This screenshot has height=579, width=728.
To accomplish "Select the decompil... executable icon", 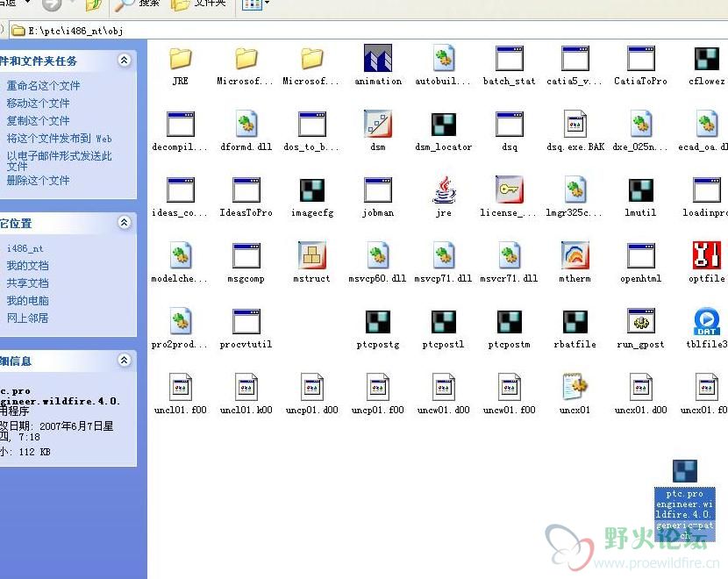I will tap(181, 124).
